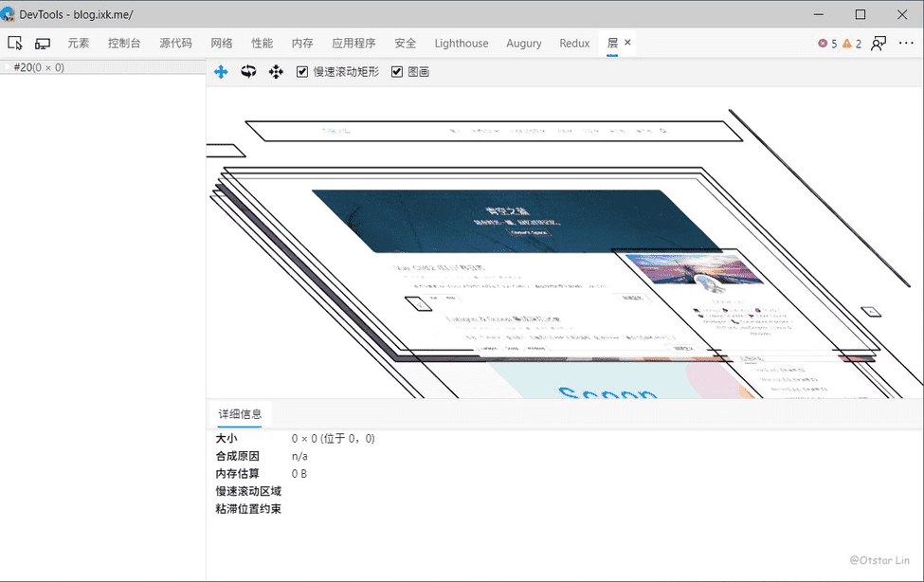Click the red error count icon
Screen dimensions: 924x582
coord(823,44)
